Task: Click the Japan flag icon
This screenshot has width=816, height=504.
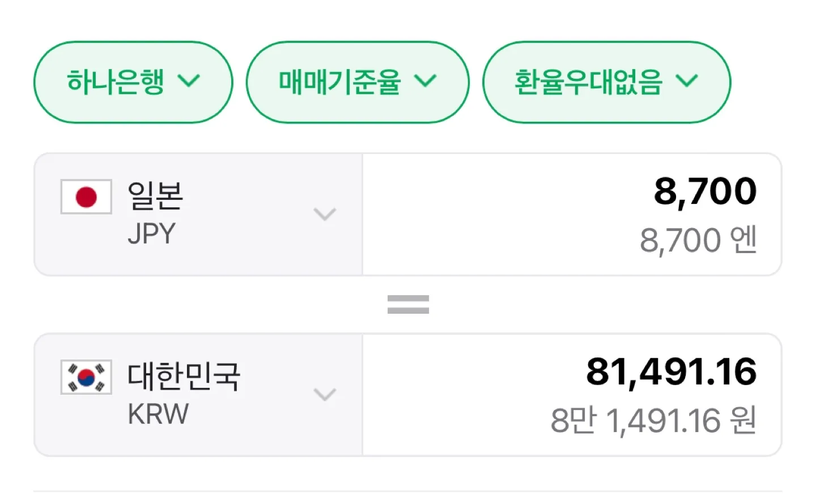Action: [86, 197]
